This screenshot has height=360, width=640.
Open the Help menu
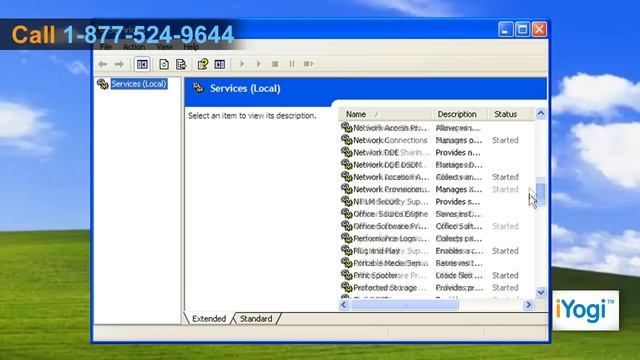[191, 47]
